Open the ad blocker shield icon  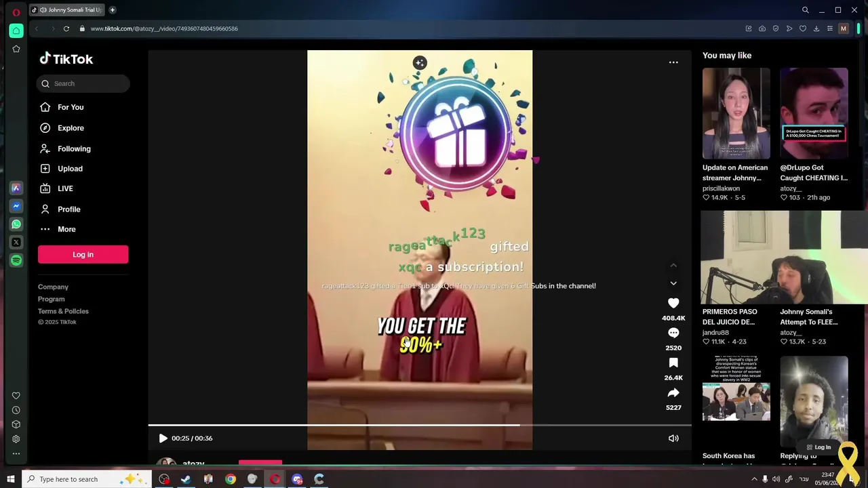[x=776, y=28]
